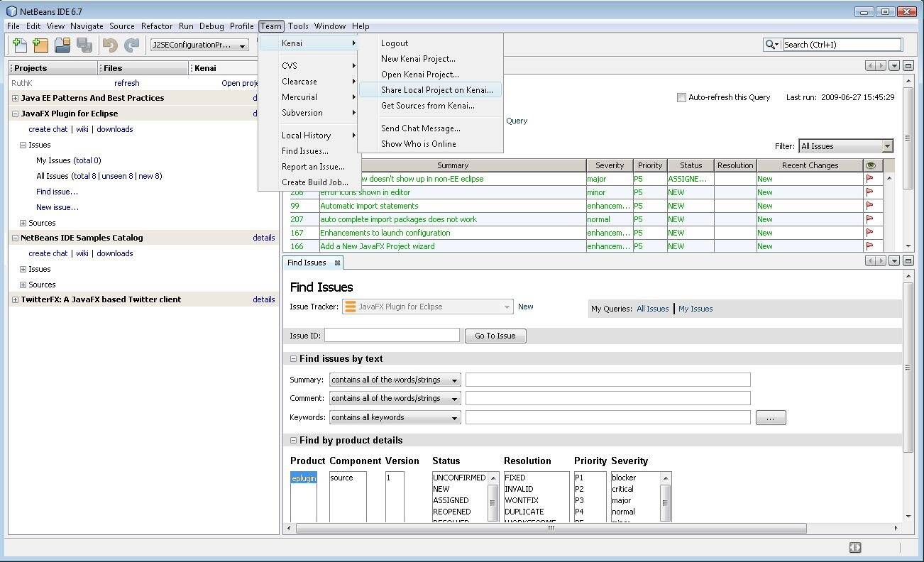
Task: Click the wiki link under JavaFX Plugin
Action: pyautogui.click(x=82, y=129)
